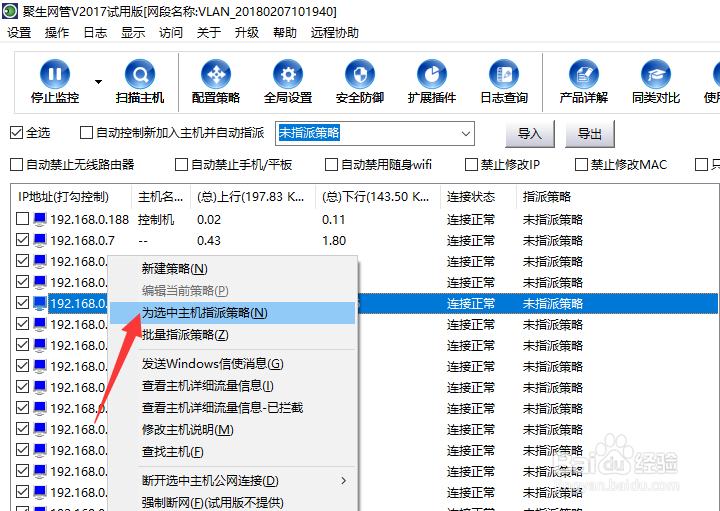Screen dimensions: 720x511
Task: Select IP address 192.168.0.7
Action: click(83, 241)
